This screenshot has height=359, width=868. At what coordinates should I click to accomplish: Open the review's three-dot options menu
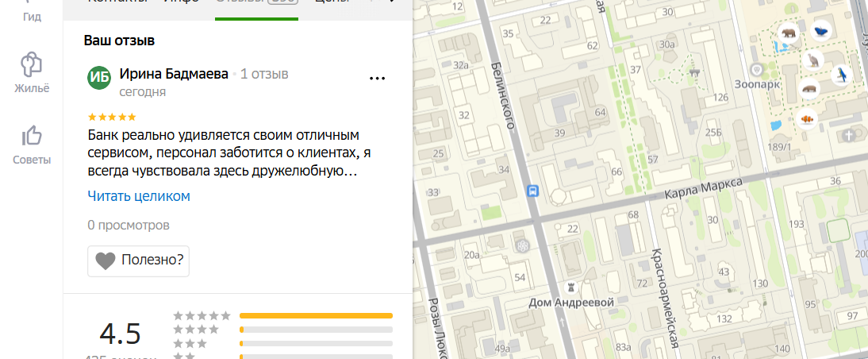tap(377, 78)
